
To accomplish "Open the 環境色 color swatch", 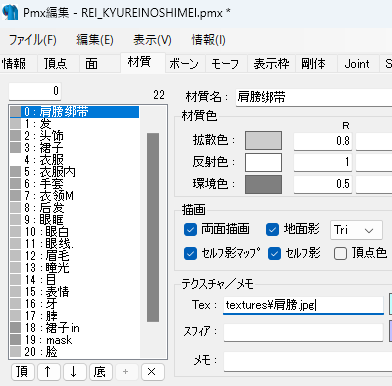I will point(263,184).
